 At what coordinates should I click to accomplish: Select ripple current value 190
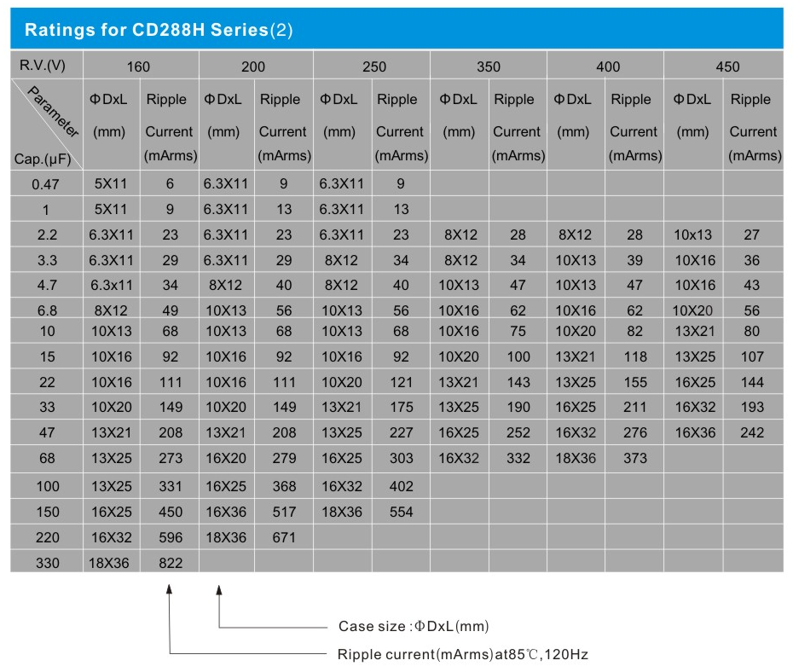518,408
